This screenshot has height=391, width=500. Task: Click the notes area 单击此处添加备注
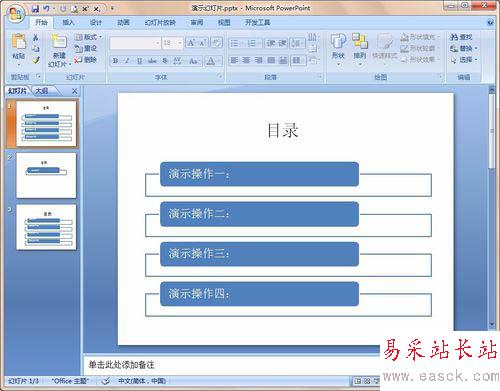121,365
